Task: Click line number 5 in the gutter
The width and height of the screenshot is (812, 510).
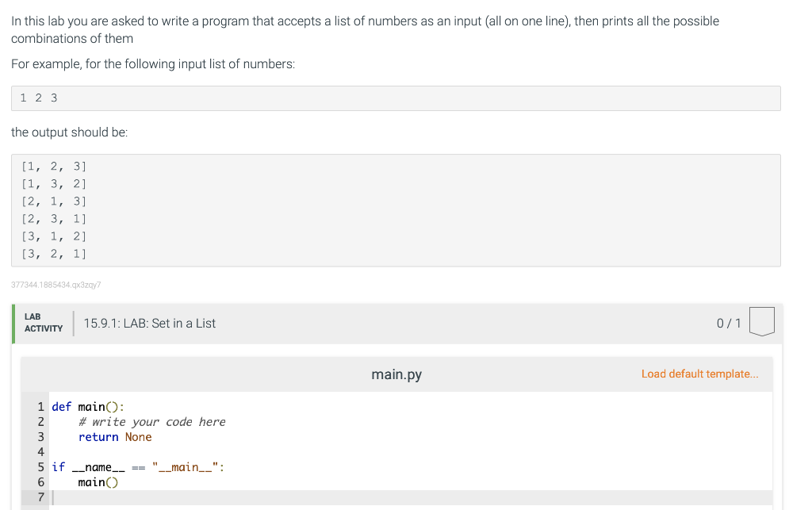Action: pos(41,467)
